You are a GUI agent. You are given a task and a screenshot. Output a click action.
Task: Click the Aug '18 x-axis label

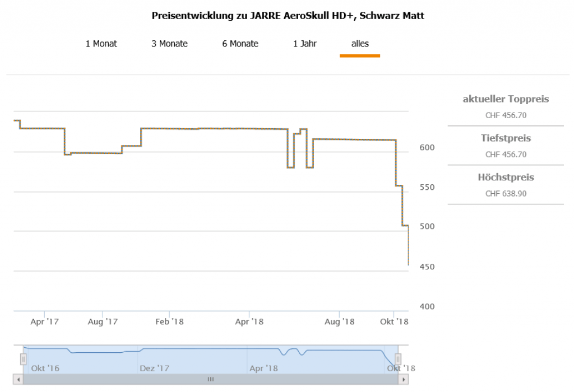click(340, 321)
